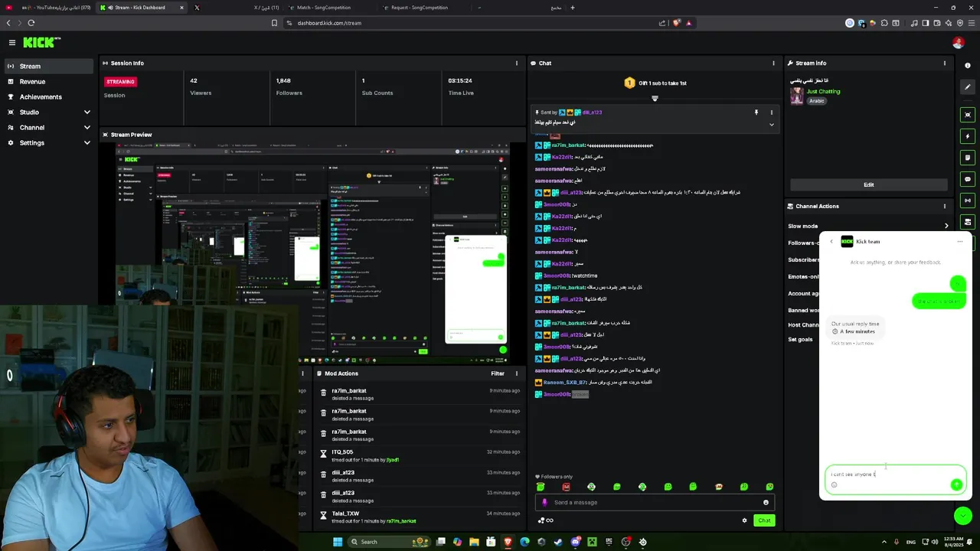Open emote picker in chat input
Screen dimensions: 980x551
point(766,502)
